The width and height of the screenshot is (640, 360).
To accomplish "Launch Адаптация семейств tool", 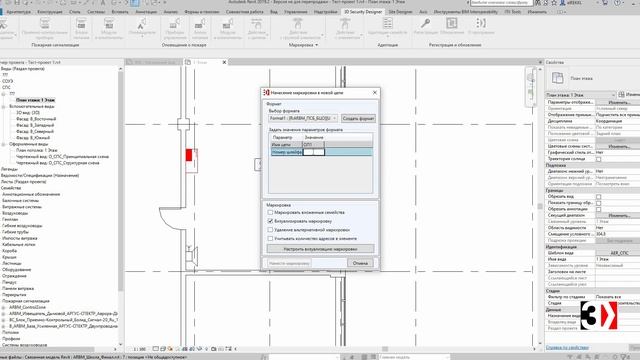I will pyautogui.click(x=387, y=28).
